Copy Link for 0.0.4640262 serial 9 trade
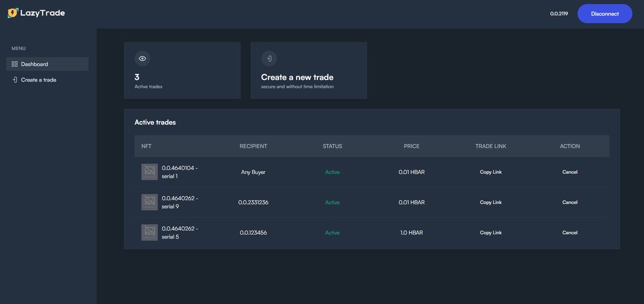Screen dimensions: 644x304 [491, 202]
